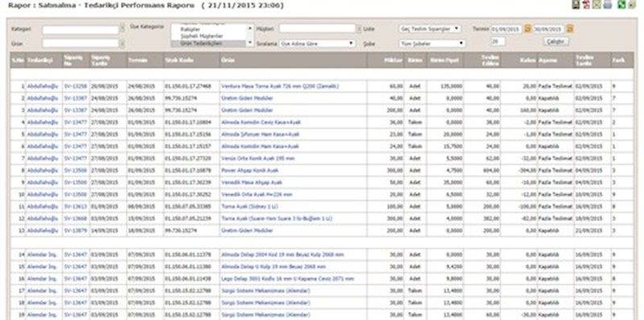Open product Venüs Orta Konik Ayak 195 mm

click(x=258, y=158)
